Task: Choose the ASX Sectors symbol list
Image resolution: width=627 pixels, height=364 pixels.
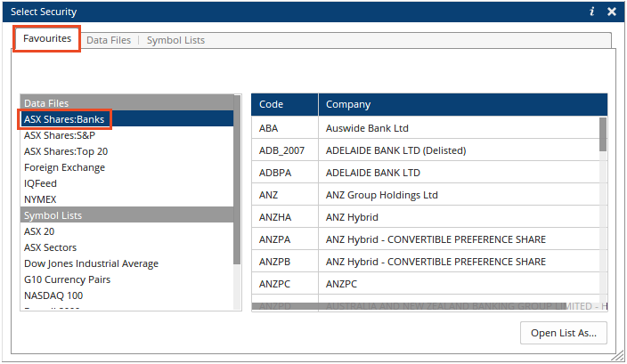Action: (x=126, y=247)
